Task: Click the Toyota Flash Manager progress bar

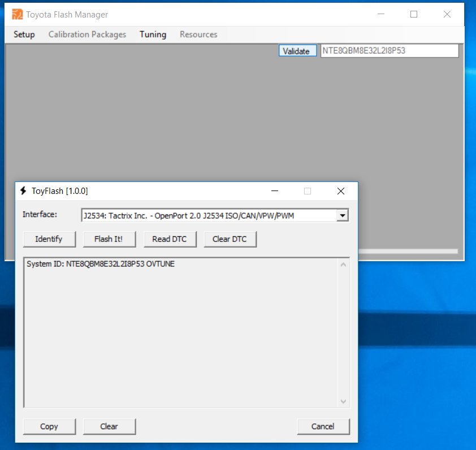Action: click(408, 252)
